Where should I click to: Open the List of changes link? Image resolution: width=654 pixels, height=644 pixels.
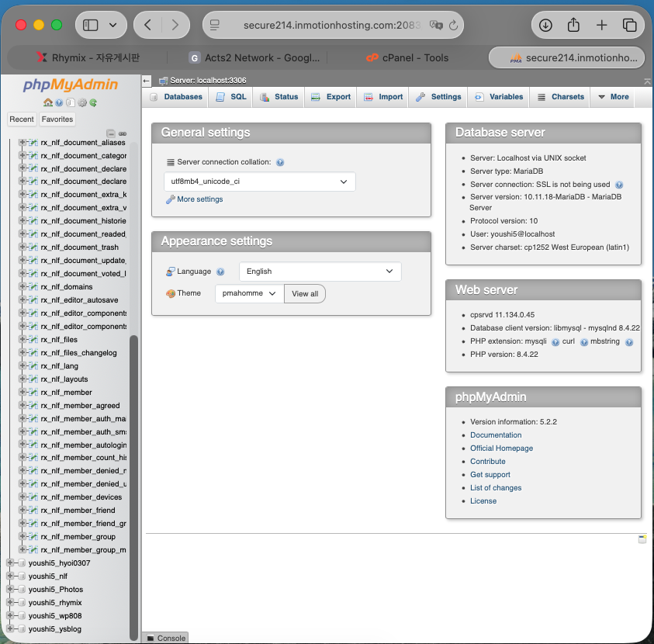(x=496, y=488)
